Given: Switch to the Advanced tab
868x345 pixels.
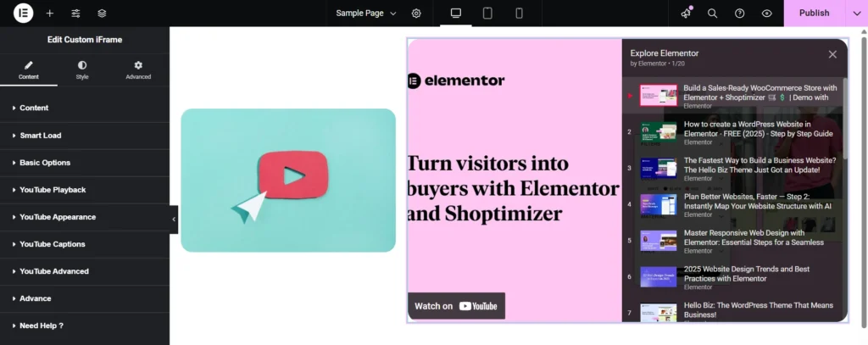Looking at the screenshot, I should pos(138,70).
